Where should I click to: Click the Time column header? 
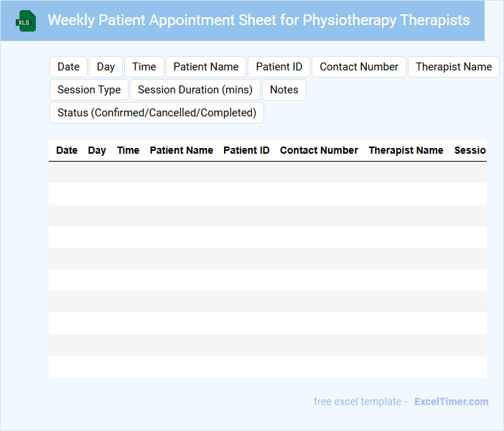[128, 150]
